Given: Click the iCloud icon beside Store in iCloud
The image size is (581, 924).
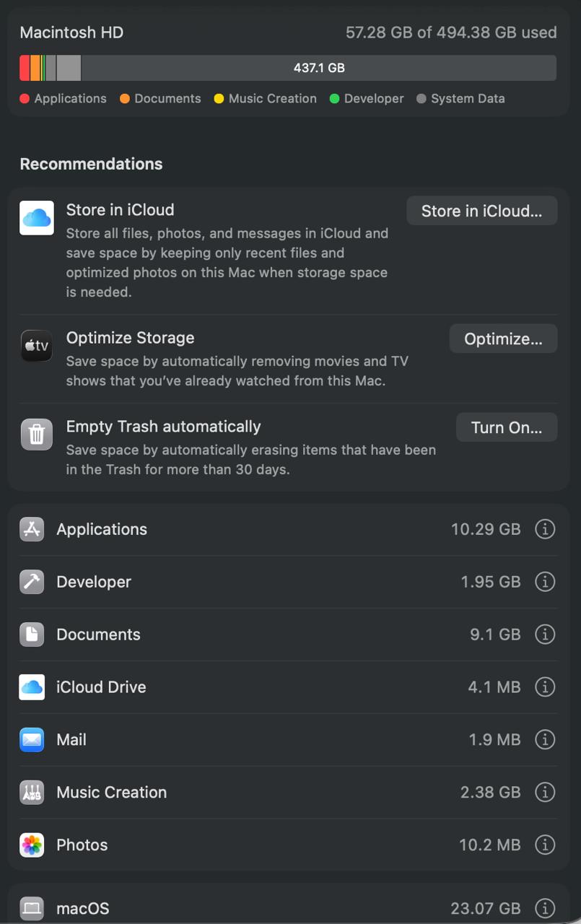Looking at the screenshot, I should pyautogui.click(x=37, y=218).
